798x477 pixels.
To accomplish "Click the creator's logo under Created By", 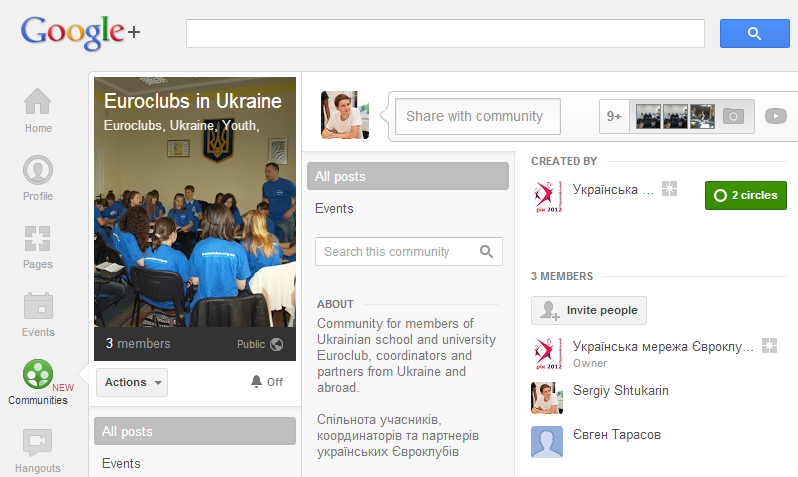I will (548, 197).
